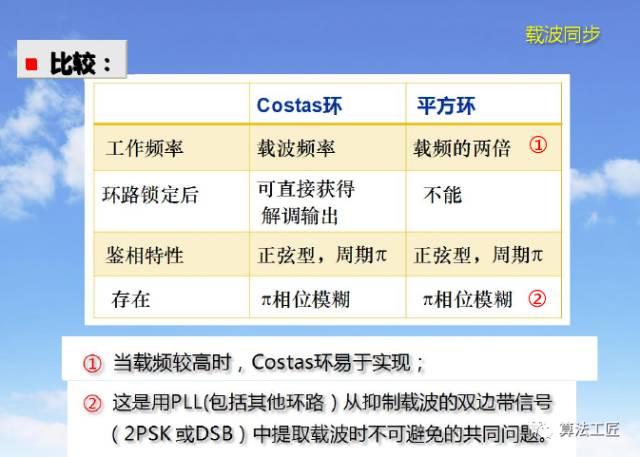
Task: Select the '平方环' column header
Action: coord(446,106)
